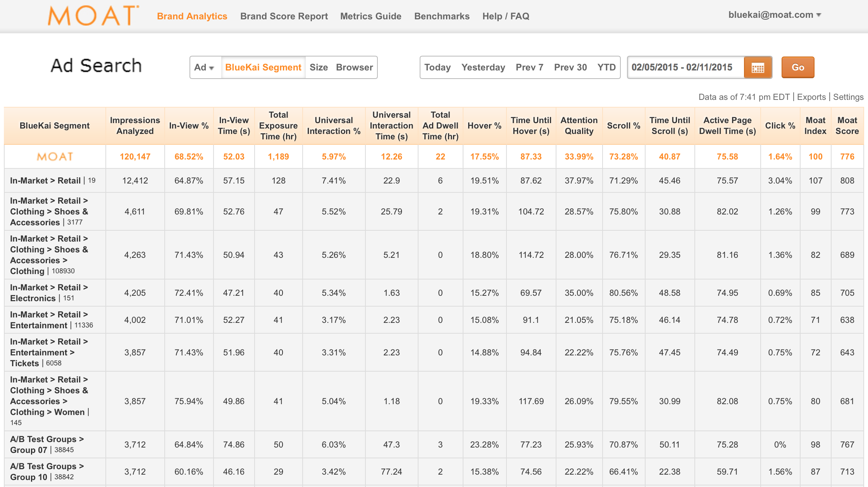Select the Prev 7 date range
The width and height of the screenshot is (868, 487).
(x=529, y=68)
